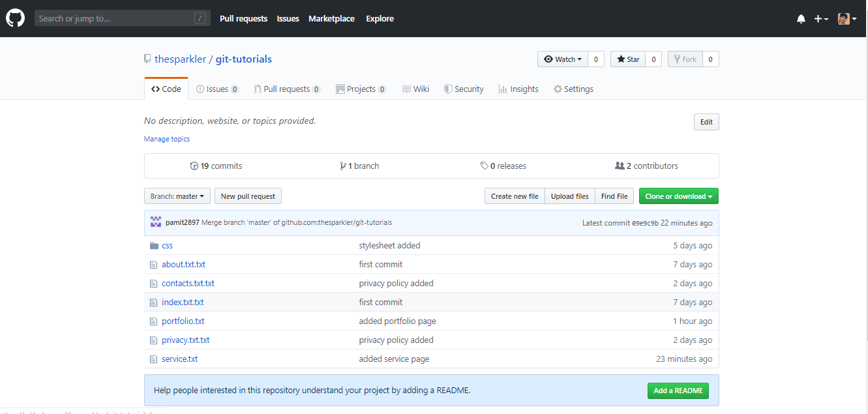868x414 pixels.
Task: Click the Manage topics link
Action: coord(167,139)
